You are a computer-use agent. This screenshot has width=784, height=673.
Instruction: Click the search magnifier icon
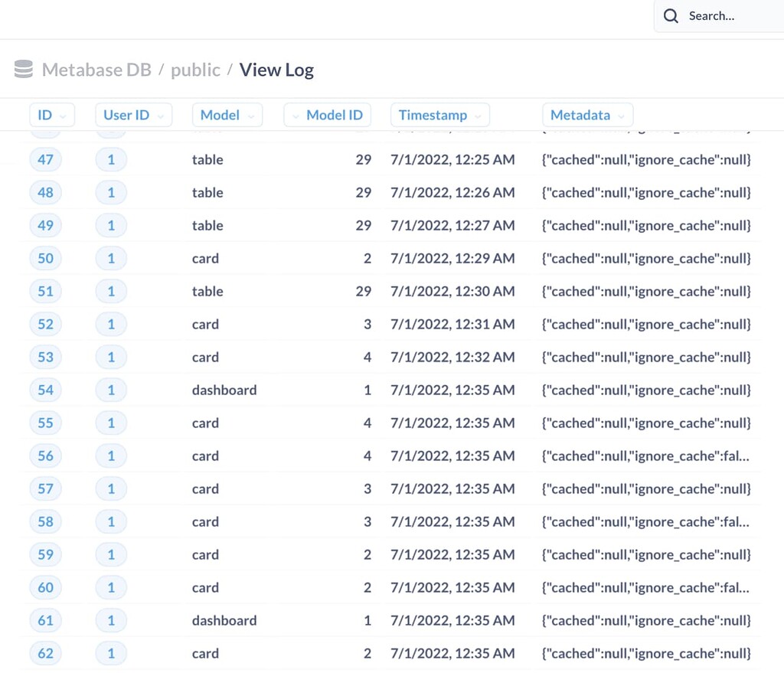671,16
